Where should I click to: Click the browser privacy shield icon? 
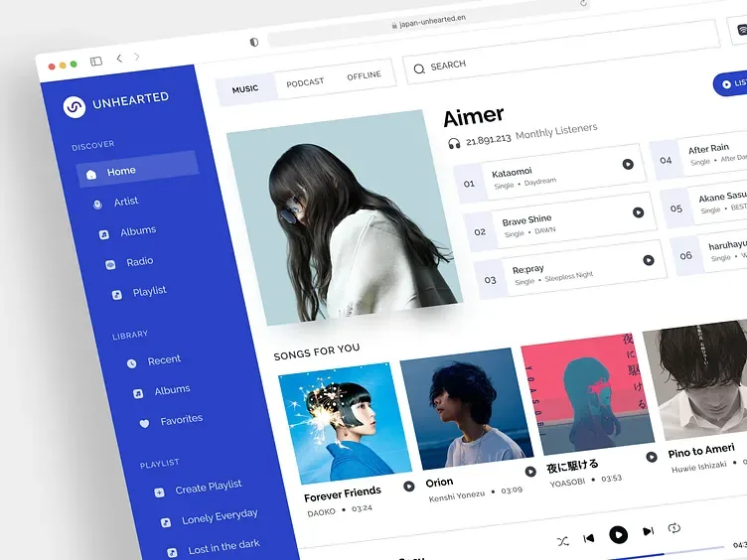coord(254,42)
